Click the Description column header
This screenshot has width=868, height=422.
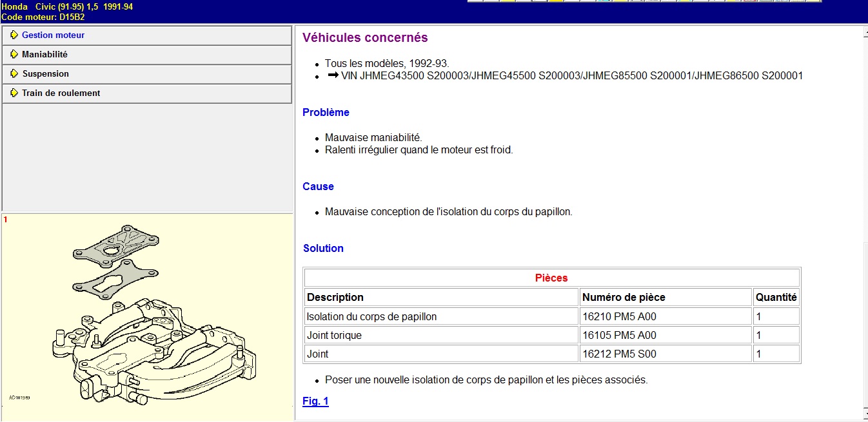coord(335,297)
